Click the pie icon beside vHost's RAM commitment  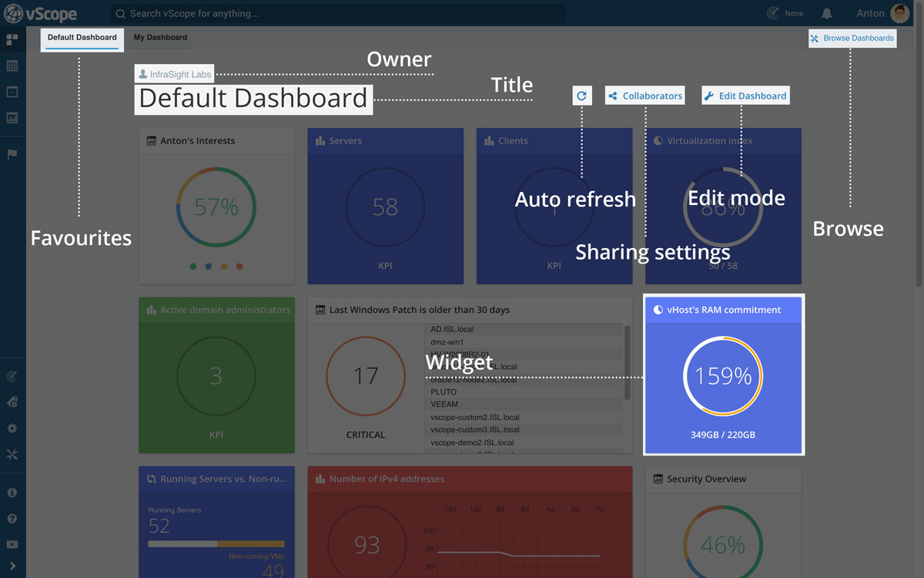pos(658,310)
